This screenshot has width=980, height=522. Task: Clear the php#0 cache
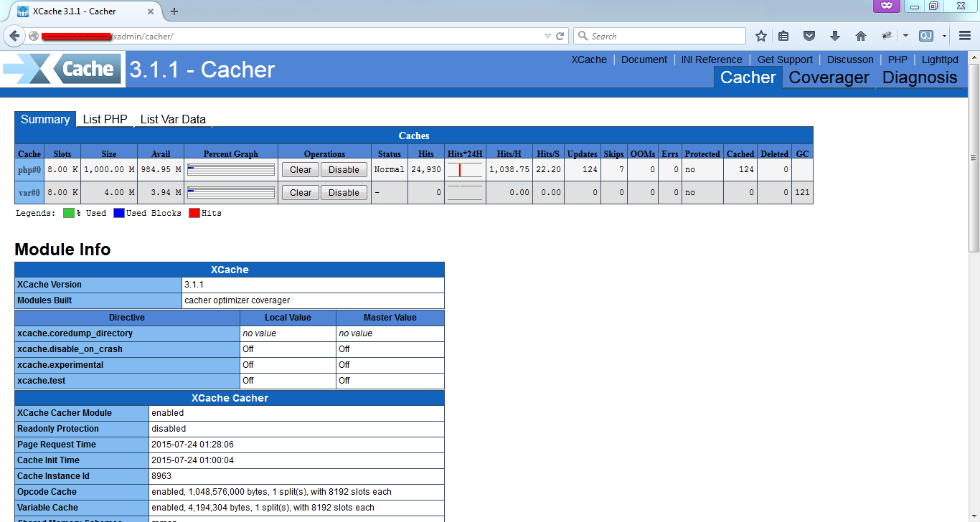pyautogui.click(x=301, y=170)
